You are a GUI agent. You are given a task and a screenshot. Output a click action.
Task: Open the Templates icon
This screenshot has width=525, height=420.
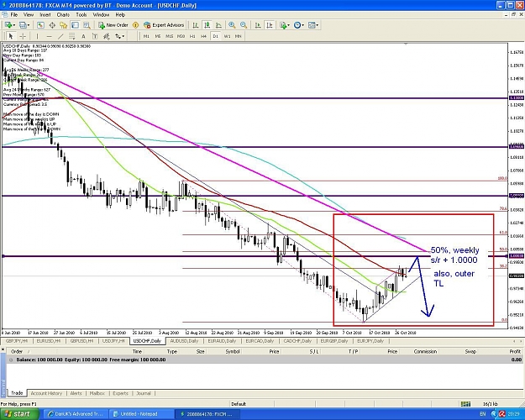point(312,25)
